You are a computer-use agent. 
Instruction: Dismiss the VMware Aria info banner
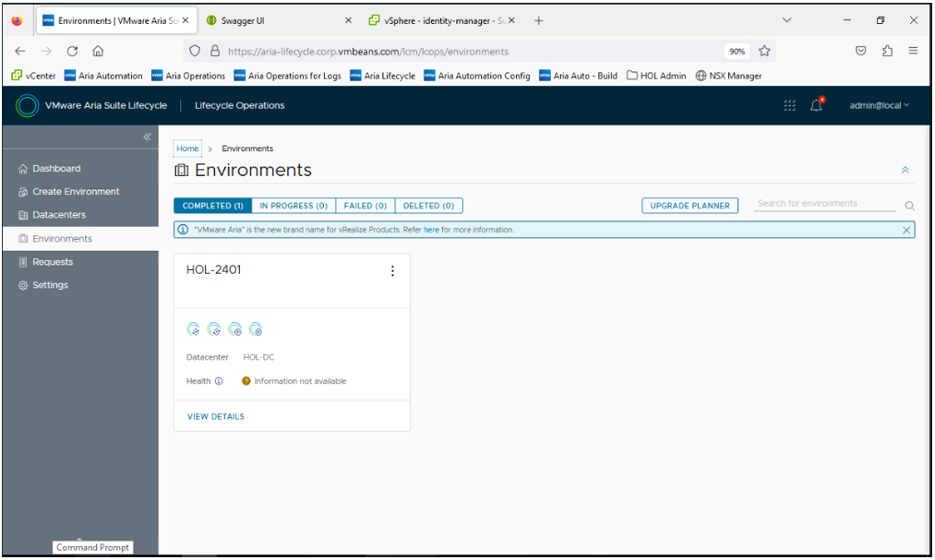[906, 230]
